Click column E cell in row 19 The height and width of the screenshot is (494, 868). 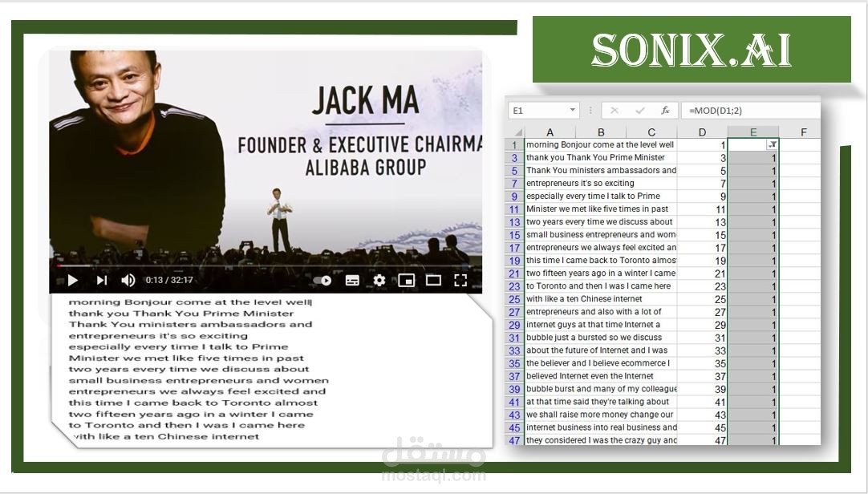point(752,261)
